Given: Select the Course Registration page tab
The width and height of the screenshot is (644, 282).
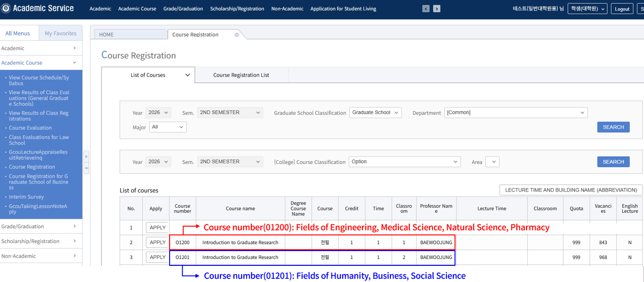Looking at the screenshot, I should click(195, 35).
